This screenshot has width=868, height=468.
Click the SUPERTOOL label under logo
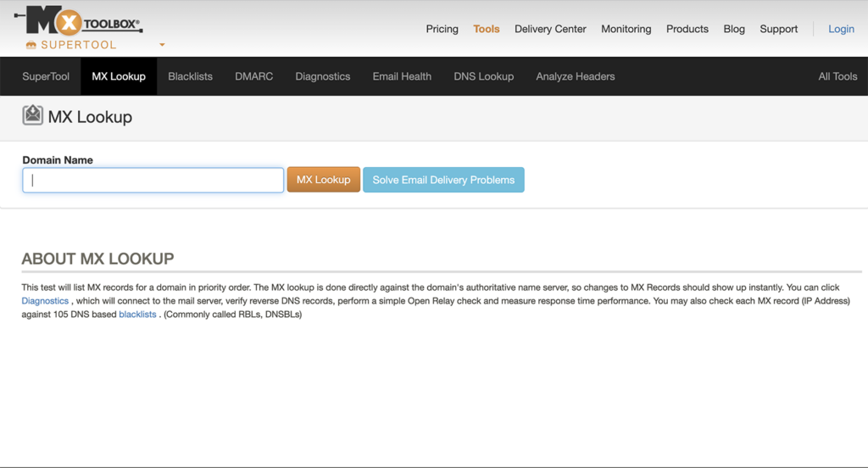pyautogui.click(x=79, y=45)
